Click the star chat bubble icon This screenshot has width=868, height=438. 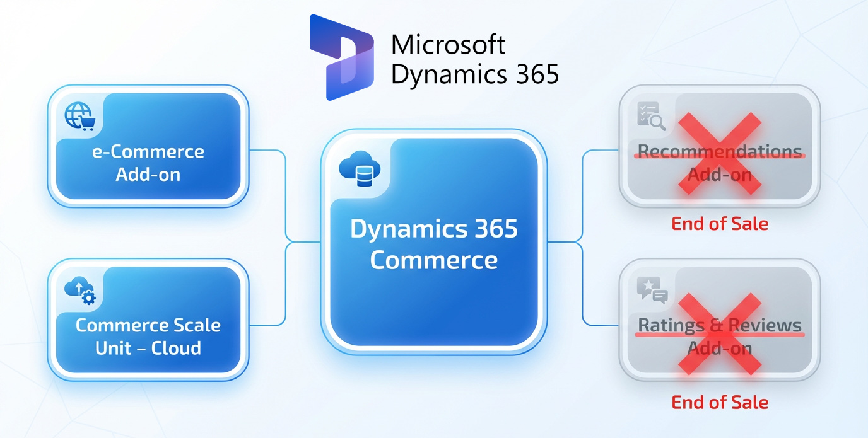(652, 291)
